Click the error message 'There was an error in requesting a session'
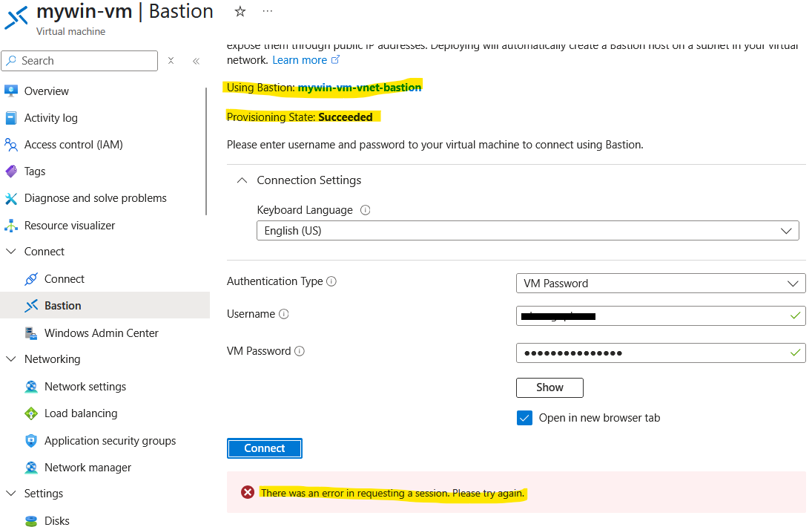The height and width of the screenshot is (527, 812). pyautogui.click(x=392, y=493)
